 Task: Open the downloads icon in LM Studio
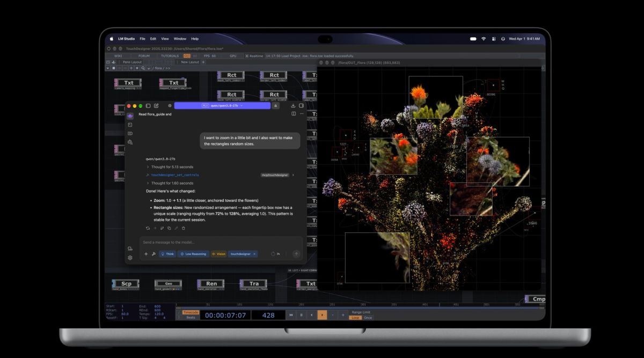293,106
